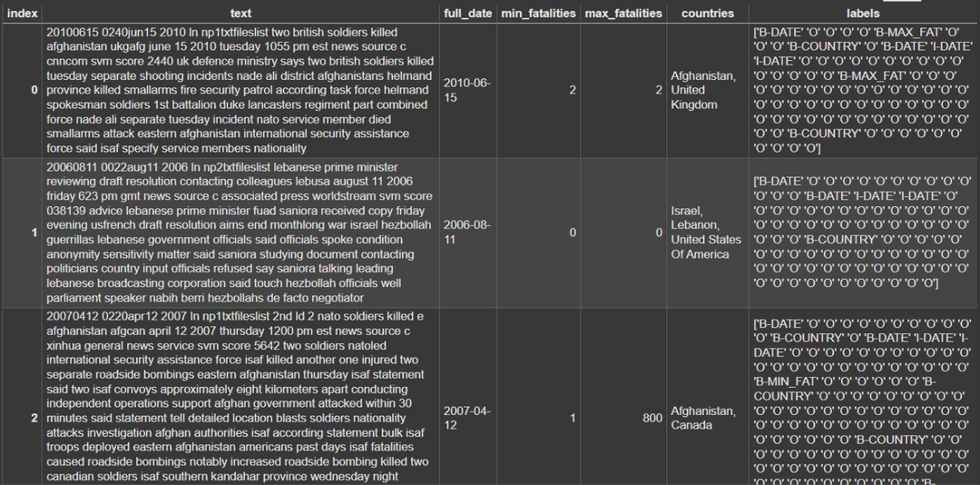The height and width of the screenshot is (485, 980).
Task: Click the countries column header
Action: tap(708, 13)
